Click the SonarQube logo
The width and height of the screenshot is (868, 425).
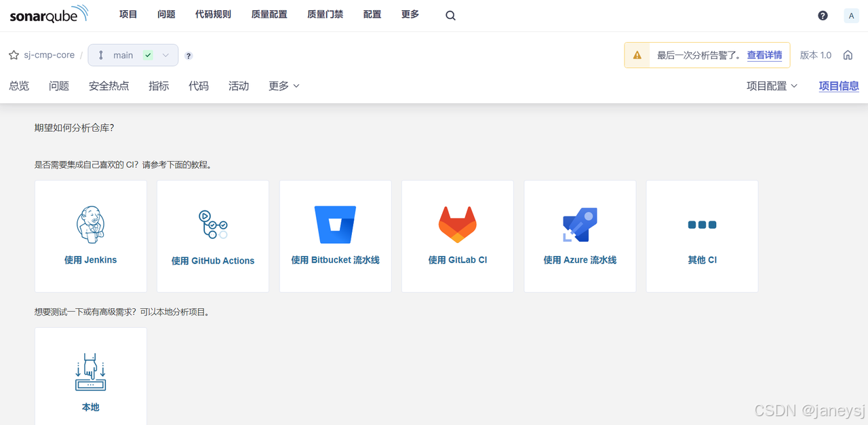49,14
